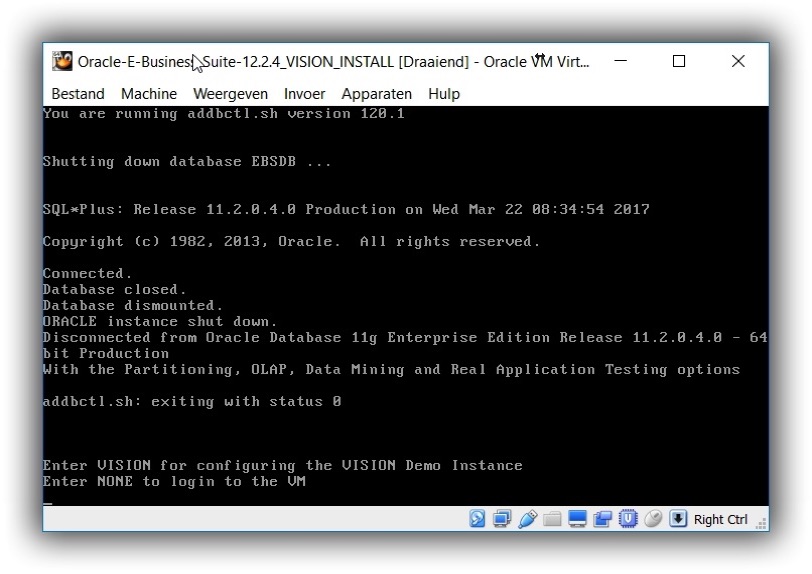Click 'addbctl.sh: exiting with status 0' line
Image resolution: width=812 pixels, height=574 pixels.
[x=192, y=402]
